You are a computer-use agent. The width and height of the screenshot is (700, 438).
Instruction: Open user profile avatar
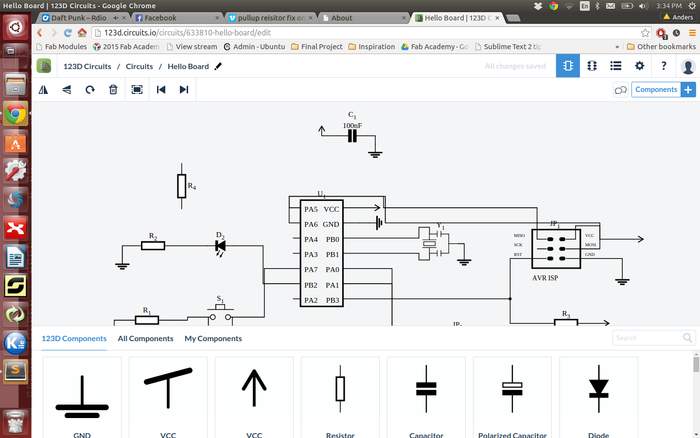[688, 67]
